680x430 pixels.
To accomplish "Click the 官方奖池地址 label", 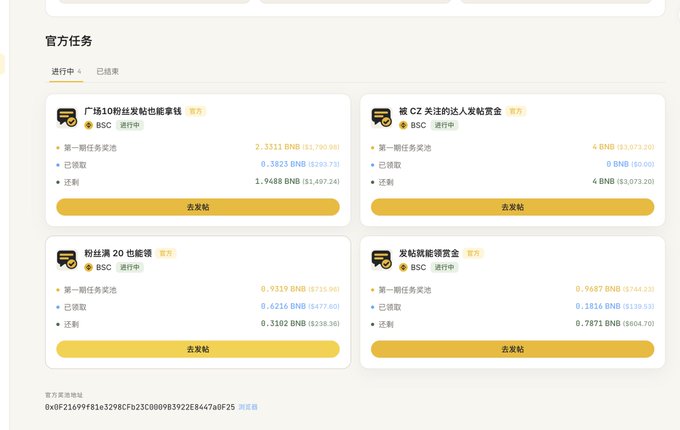I will pyautogui.click(x=64, y=395).
